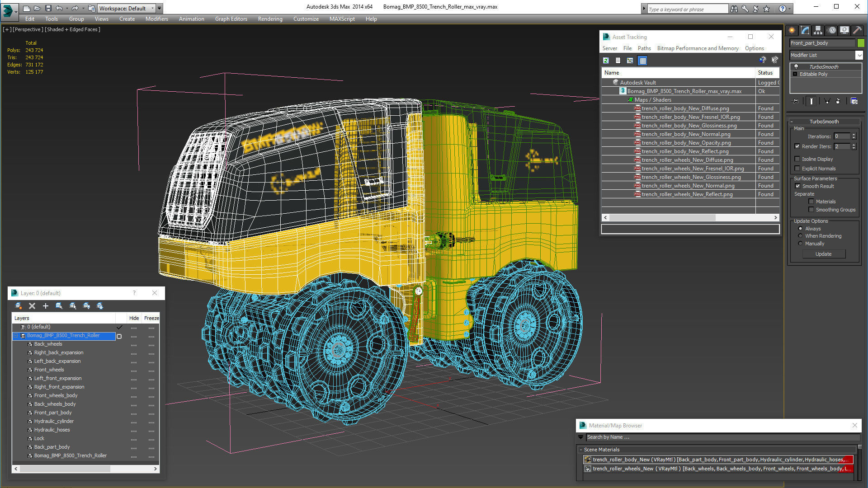Viewport: 868px width, 488px height.
Task: Open the Rendering menu
Action: coord(270,19)
